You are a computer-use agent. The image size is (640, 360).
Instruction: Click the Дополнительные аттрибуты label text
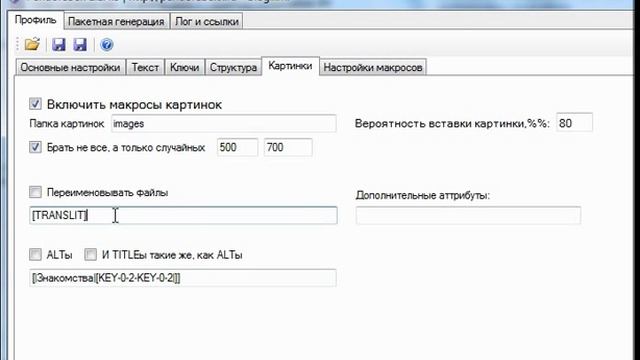(422, 196)
